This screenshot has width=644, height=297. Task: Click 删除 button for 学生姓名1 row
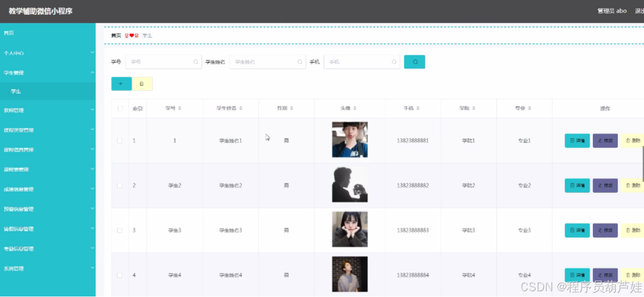(x=632, y=141)
